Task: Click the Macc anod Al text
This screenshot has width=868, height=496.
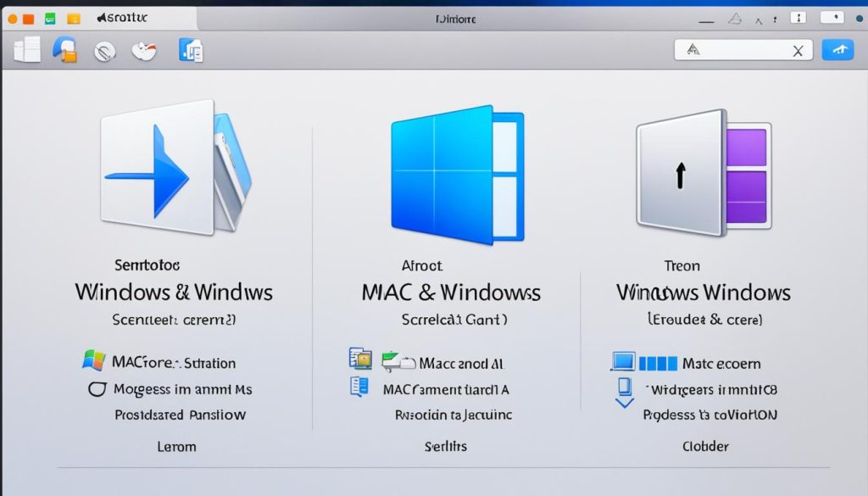Action: pos(461,363)
